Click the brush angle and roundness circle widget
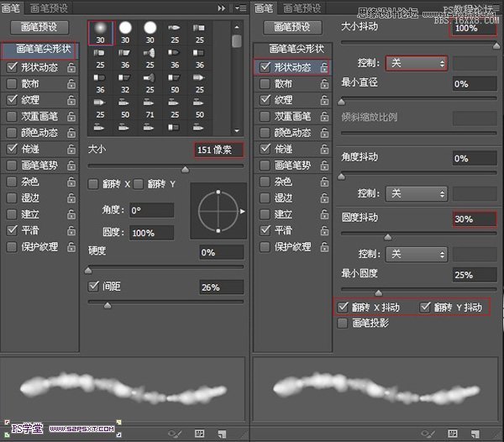This screenshot has height=442, width=504. pyautogui.click(x=218, y=211)
